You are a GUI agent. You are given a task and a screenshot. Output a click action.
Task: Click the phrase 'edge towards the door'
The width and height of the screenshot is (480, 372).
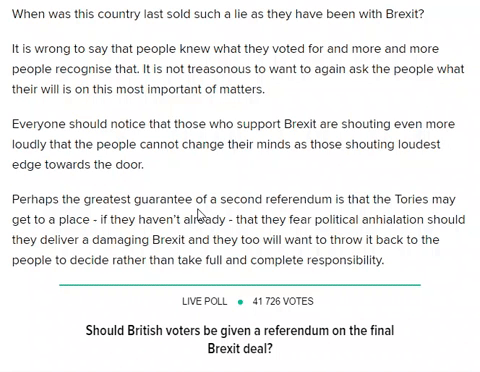(78, 165)
